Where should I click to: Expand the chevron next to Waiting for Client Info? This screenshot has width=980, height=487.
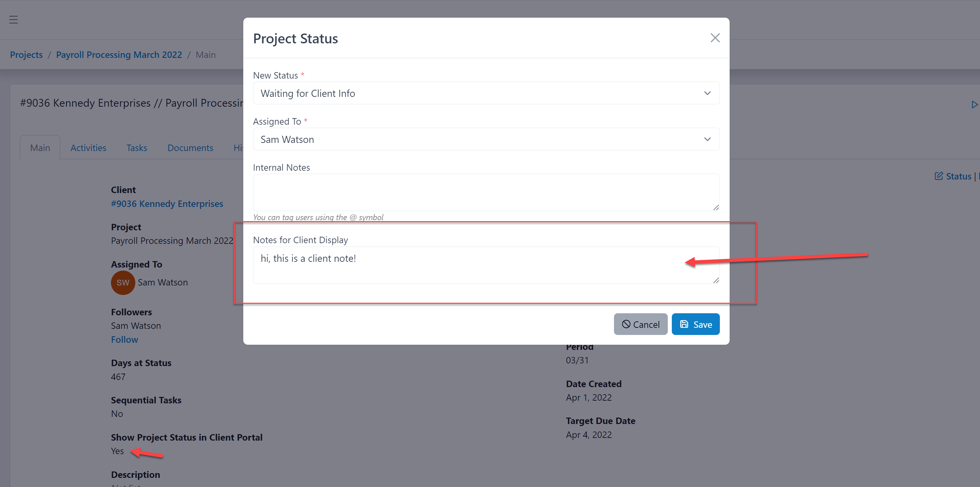click(x=707, y=93)
